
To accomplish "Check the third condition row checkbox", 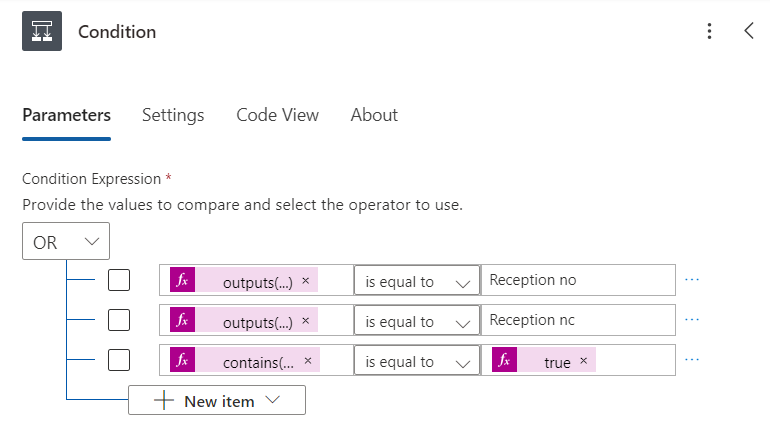I will pyautogui.click(x=119, y=361).
